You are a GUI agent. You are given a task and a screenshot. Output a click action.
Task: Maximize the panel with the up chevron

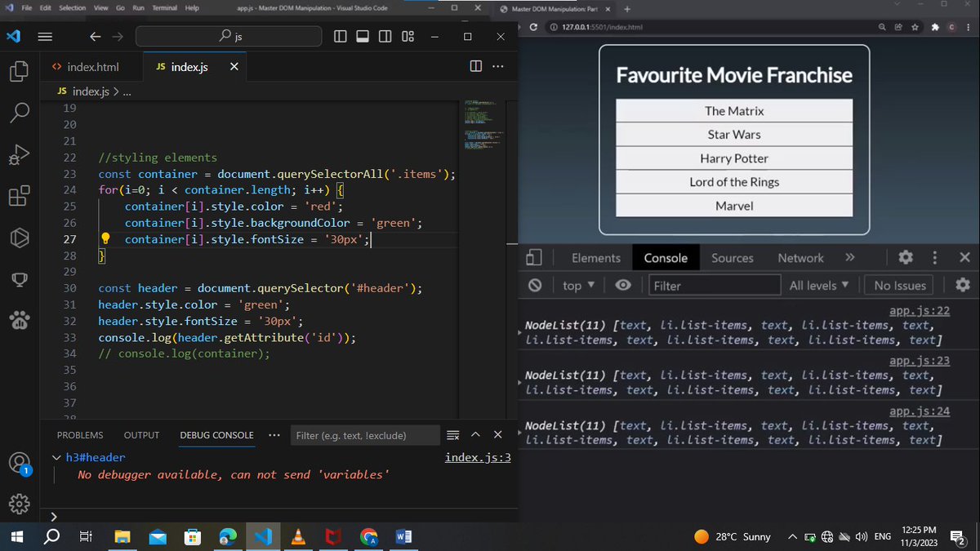click(476, 435)
